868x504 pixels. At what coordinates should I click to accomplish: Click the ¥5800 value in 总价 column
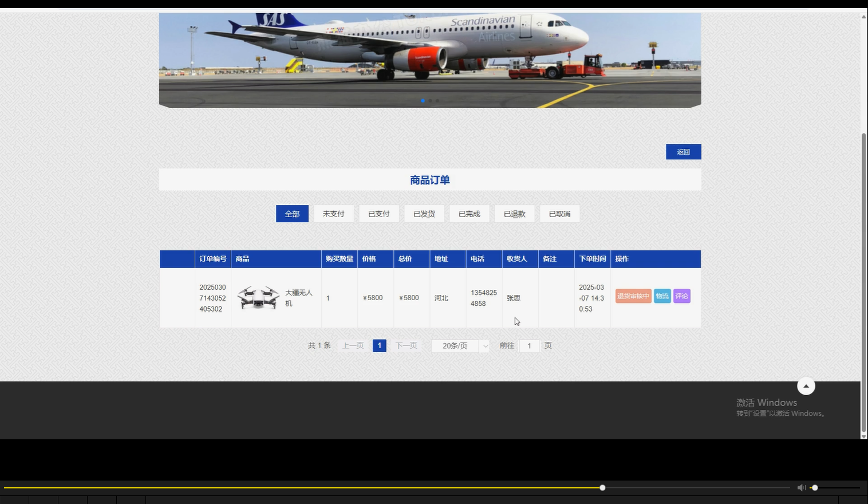coord(409,298)
